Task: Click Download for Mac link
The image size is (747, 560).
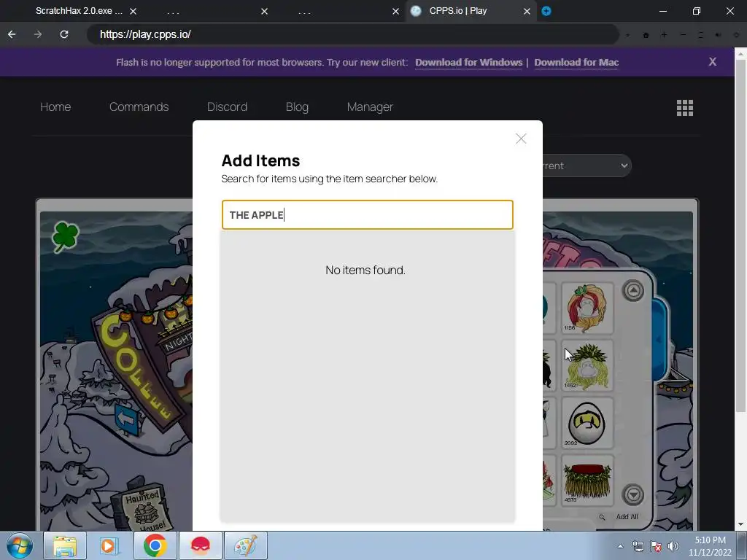Action: pyautogui.click(x=576, y=63)
